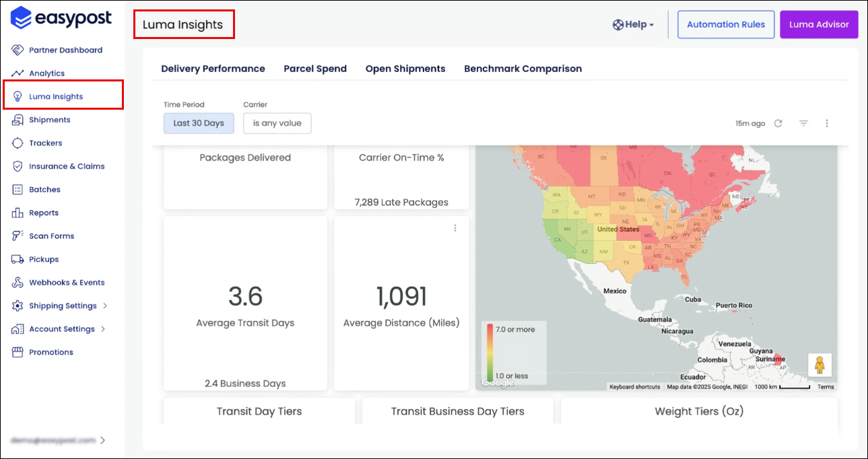Switch to the Open Shipments tab

(405, 69)
